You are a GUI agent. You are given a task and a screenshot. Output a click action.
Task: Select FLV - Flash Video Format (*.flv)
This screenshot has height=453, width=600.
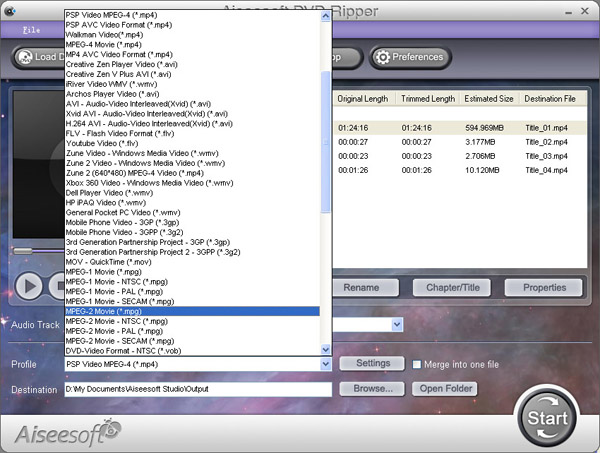(x=192, y=134)
